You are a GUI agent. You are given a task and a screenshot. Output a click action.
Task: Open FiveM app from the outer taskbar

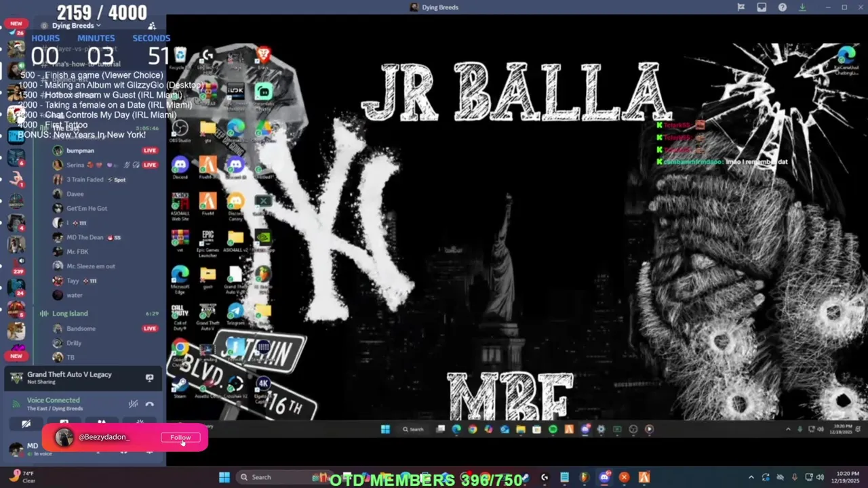(x=644, y=477)
